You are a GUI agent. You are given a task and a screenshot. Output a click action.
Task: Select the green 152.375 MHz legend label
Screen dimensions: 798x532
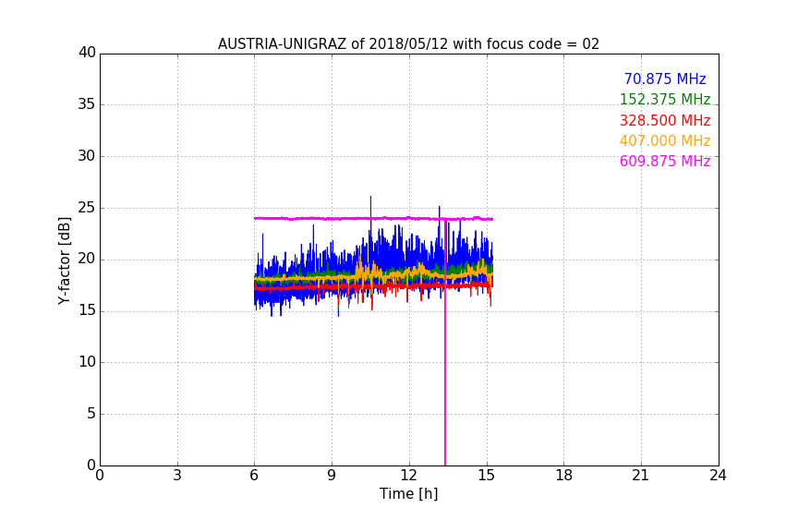pos(665,99)
